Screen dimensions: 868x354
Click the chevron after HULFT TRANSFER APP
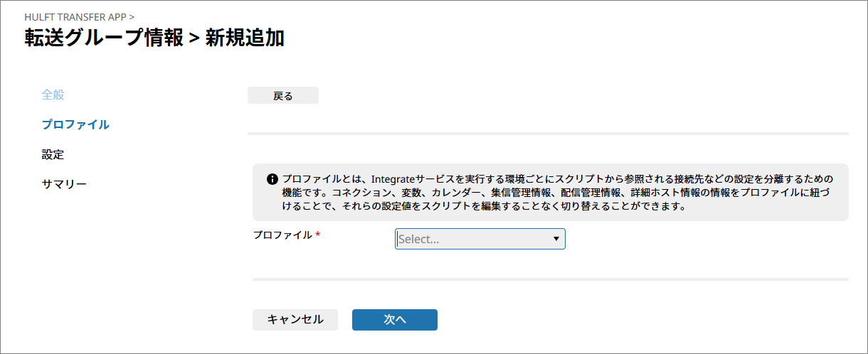tap(132, 16)
